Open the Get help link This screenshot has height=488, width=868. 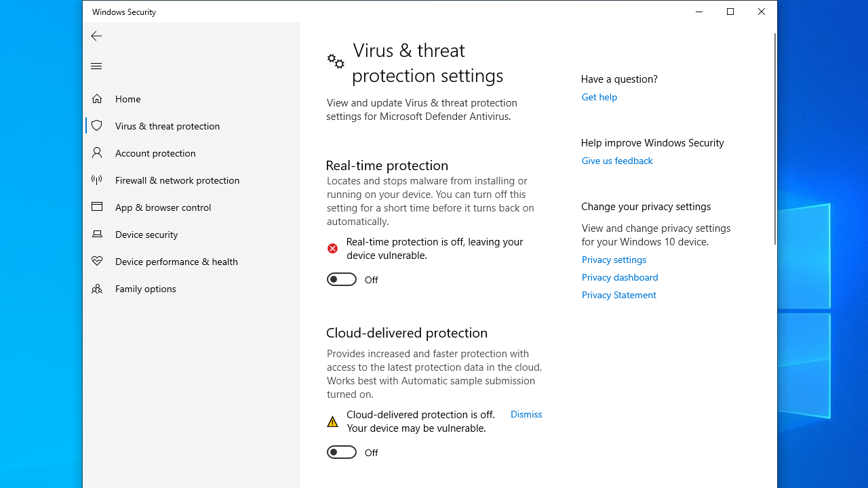[x=599, y=97]
